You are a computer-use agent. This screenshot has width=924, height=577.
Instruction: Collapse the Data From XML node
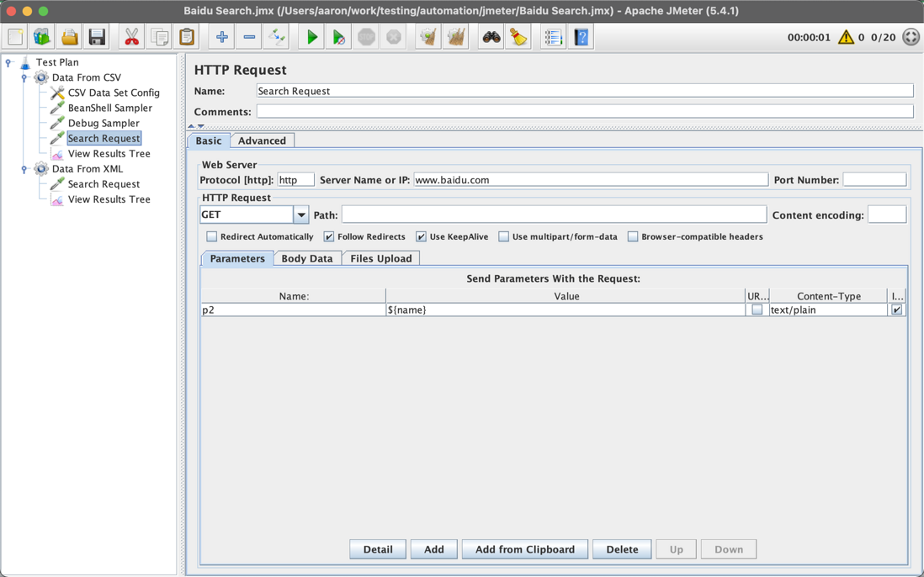[24, 169]
